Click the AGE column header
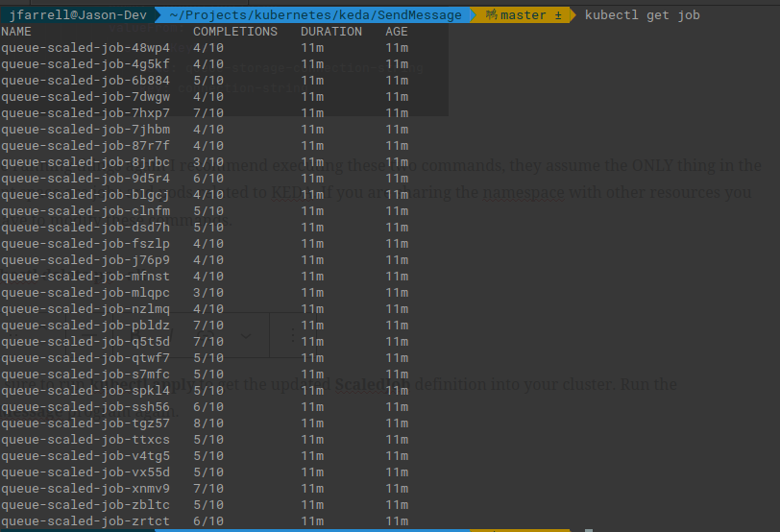This screenshot has width=780, height=532. click(x=397, y=32)
